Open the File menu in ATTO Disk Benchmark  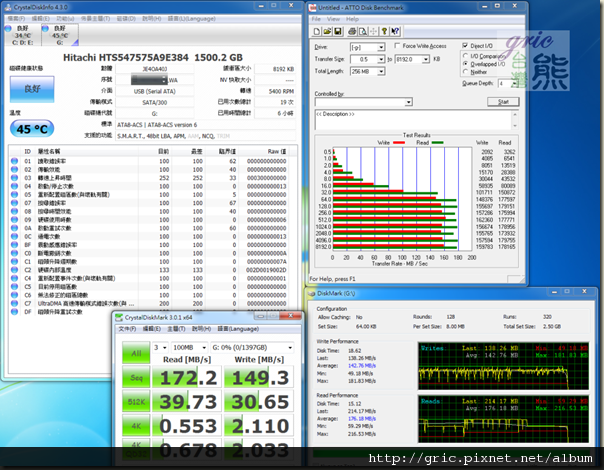pos(316,19)
